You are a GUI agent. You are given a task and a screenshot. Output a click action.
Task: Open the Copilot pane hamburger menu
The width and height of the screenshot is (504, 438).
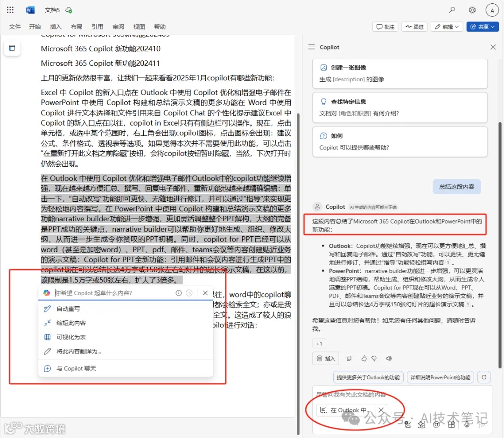click(x=311, y=47)
